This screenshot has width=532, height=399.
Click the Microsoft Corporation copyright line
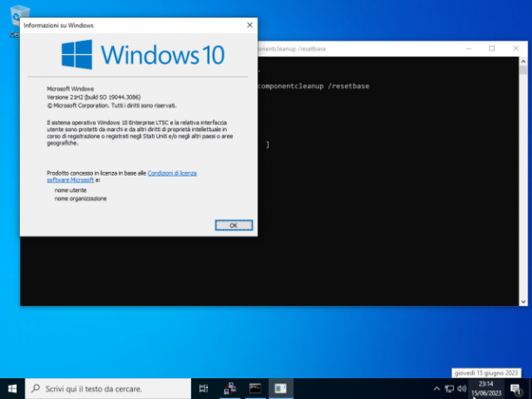tap(111, 105)
